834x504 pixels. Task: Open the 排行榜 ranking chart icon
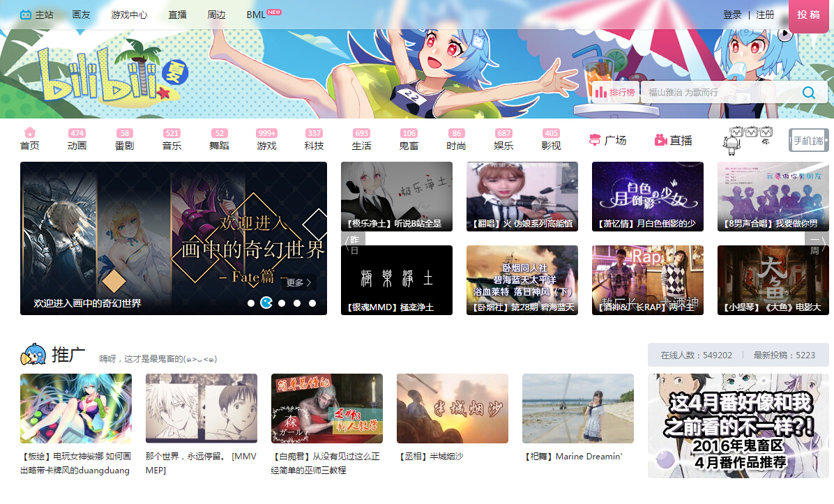coord(616,93)
